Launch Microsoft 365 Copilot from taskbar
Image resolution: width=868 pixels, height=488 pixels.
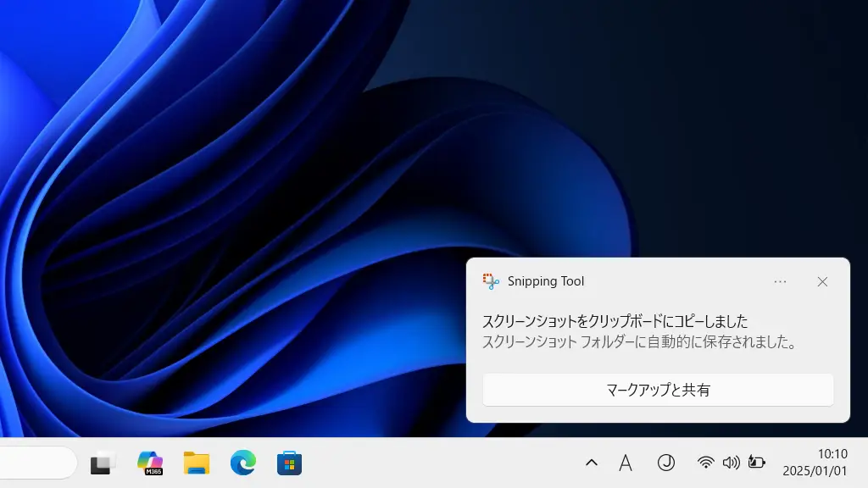coord(150,463)
